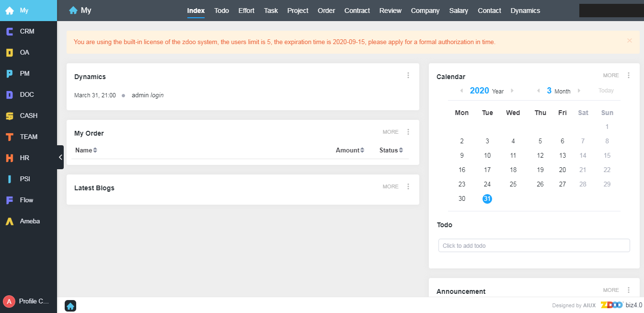The width and height of the screenshot is (644, 313).
Task: Switch to the Todo tab
Action: point(221,11)
